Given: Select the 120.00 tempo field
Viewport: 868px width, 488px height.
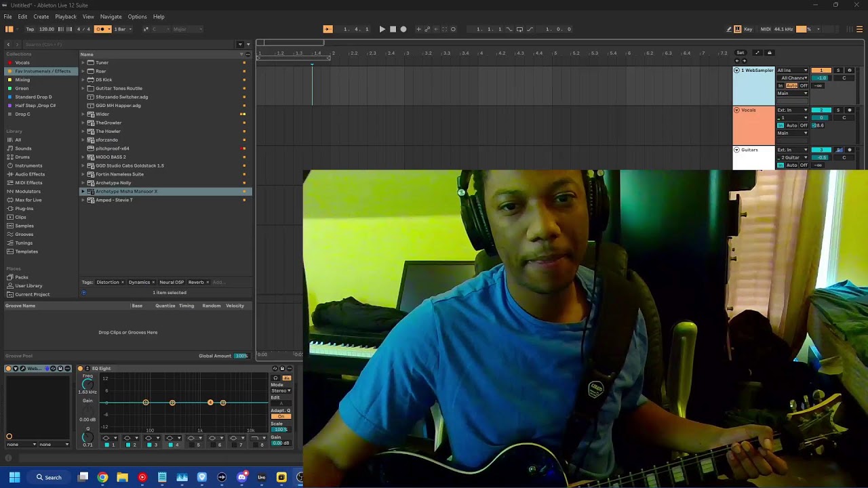Looking at the screenshot, I should coord(47,29).
